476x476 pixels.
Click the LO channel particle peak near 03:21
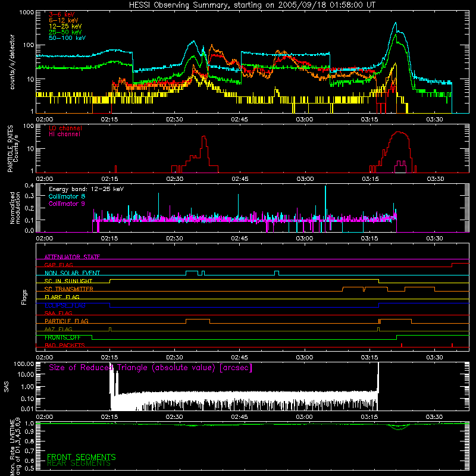coord(399,132)
